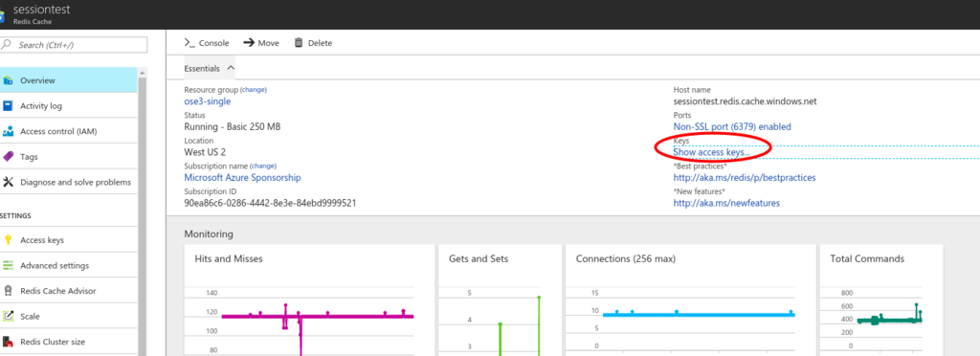Open the Tags menu item

pos(69,157)
